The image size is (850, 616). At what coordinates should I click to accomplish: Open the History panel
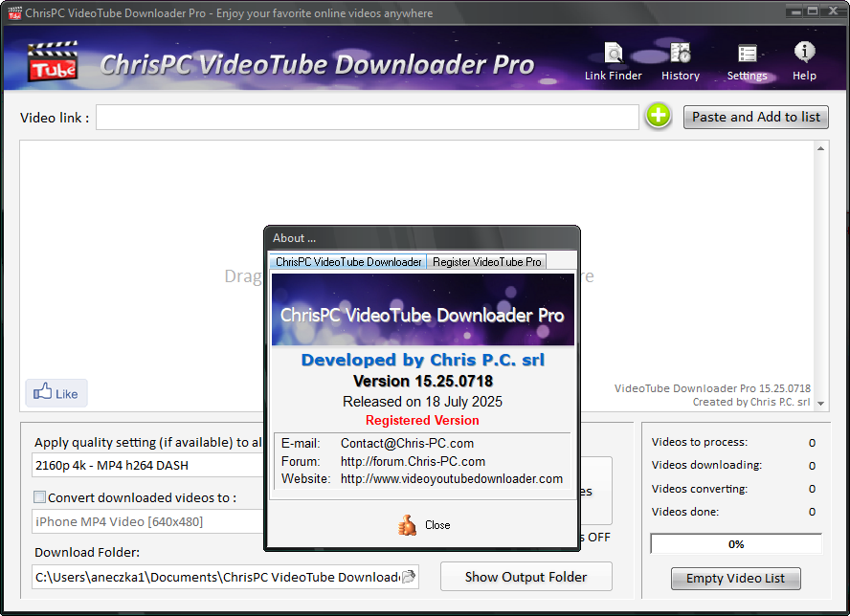click(x=681, y=62)
